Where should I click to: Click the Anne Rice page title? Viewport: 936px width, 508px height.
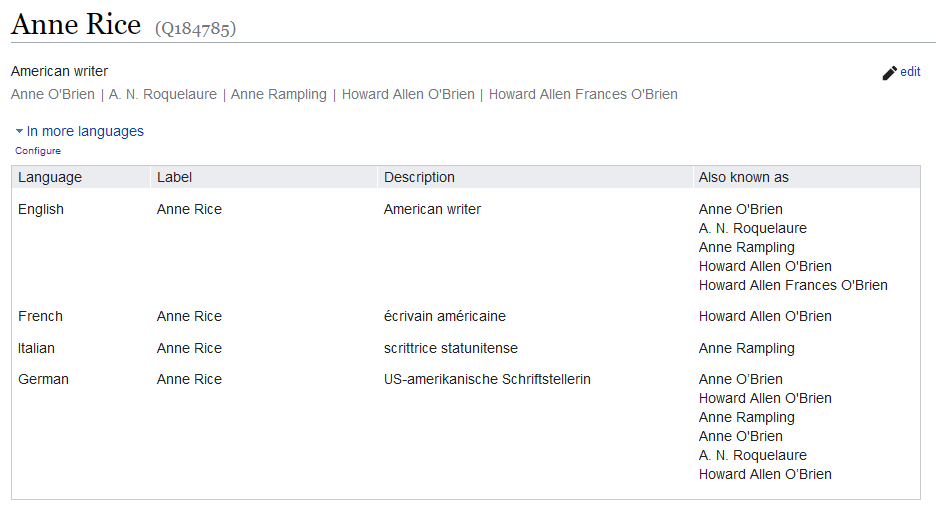coord(76,25)
